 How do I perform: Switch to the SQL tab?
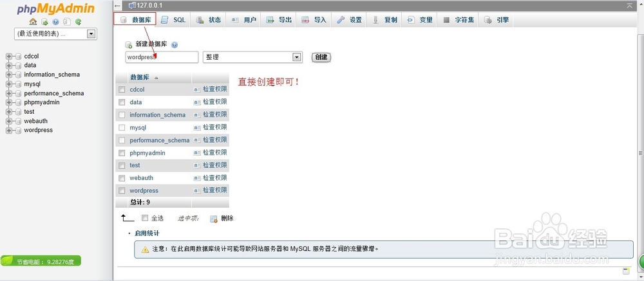(173, 20)
